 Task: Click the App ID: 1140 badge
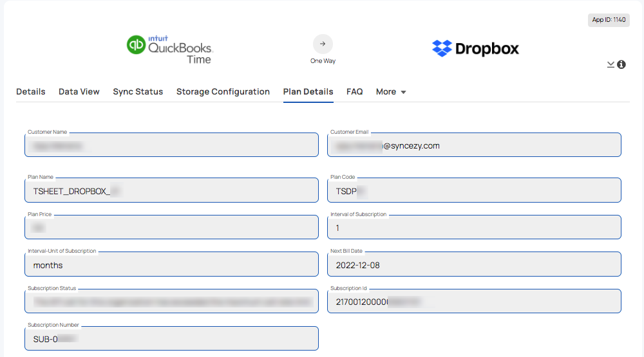pyautogui.click(x=609, y=20)
